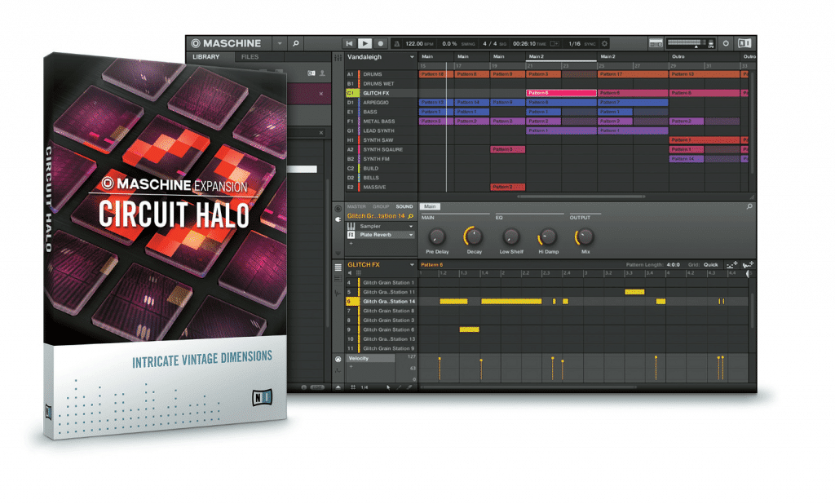This screenshot has height=504, width=835.
Task: Select the Velocity modulation lane
Action: 371,359
